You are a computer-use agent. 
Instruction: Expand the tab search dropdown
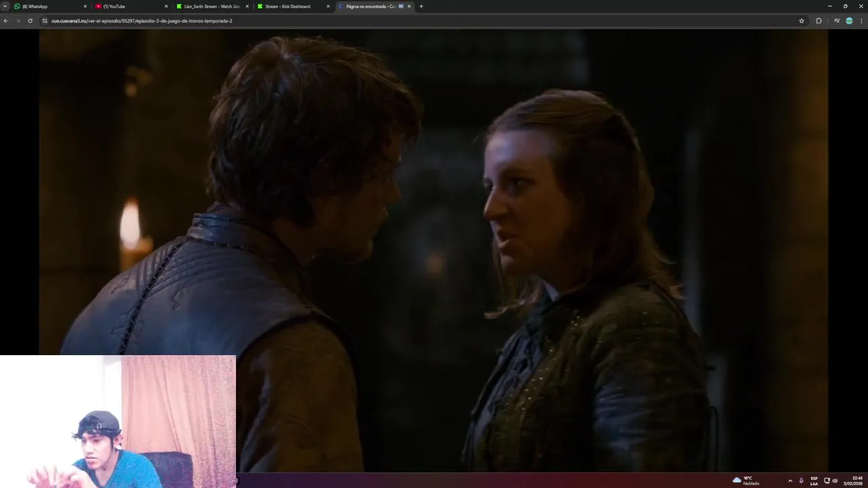click(5, 6)
